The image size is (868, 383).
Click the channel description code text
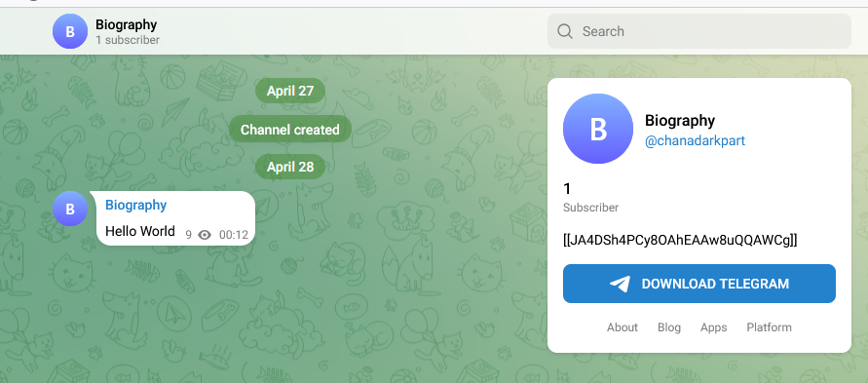pyautogui.click(x=680, y=240)
